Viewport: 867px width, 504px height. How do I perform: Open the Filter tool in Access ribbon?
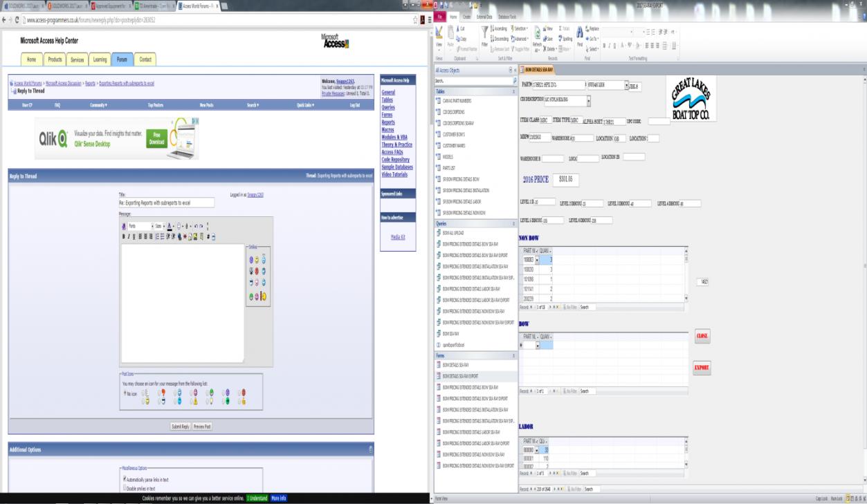[484, 36]
